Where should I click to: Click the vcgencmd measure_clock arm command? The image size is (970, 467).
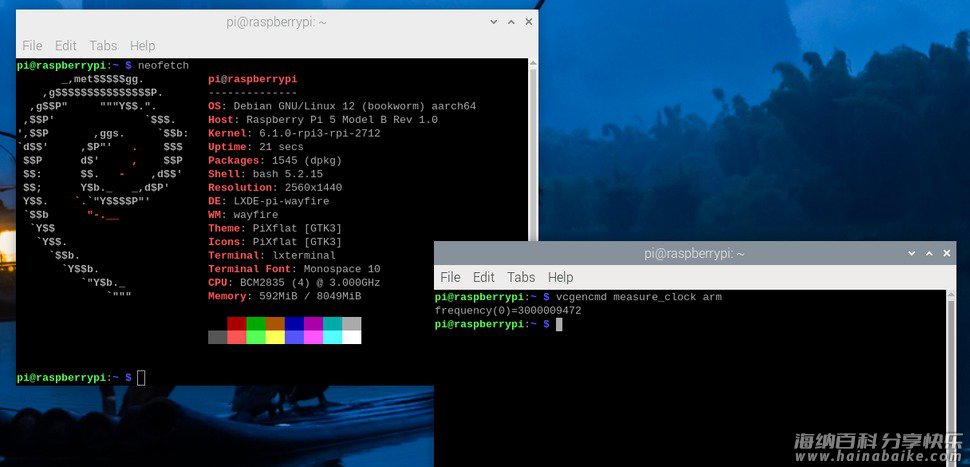pyautogui.click(x=638, y=298)
